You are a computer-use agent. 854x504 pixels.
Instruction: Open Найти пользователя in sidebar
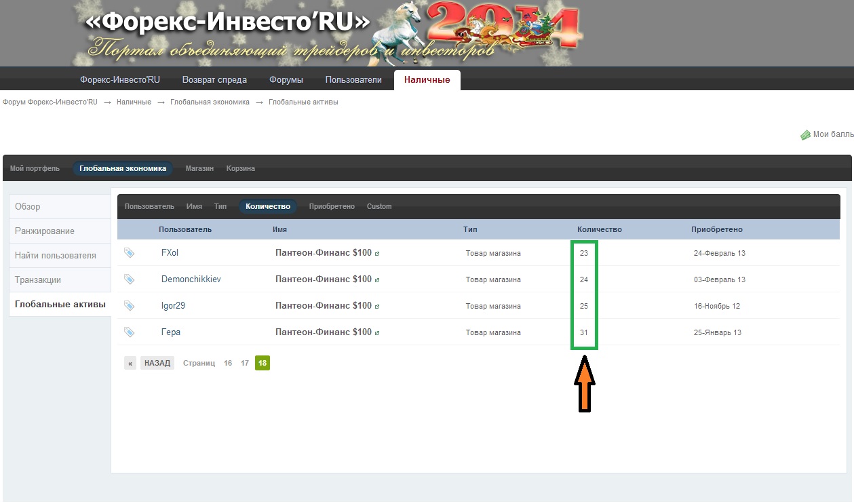tap(60, 255)
